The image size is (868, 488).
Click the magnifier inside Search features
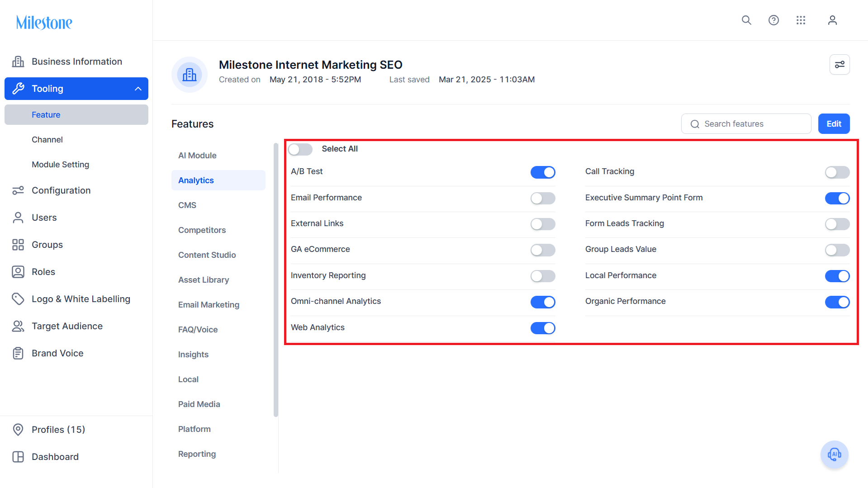[x=695, y=124]
